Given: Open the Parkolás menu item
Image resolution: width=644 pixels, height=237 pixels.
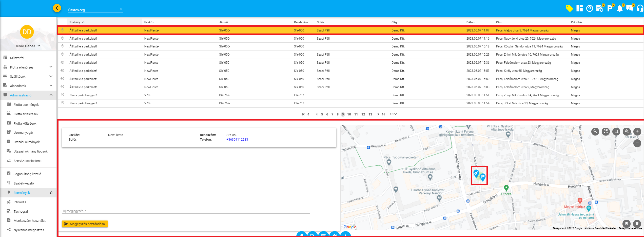Looking at the screenshot, I should pyautogui.click(x=20, y=202).
